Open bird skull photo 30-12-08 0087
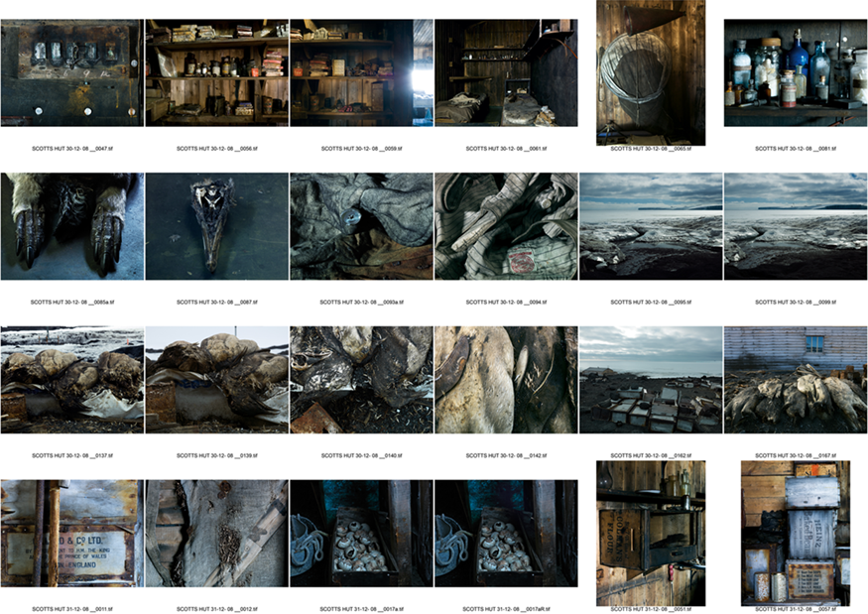The height and width of the screenshot is (614, 868). pyautogui.click(x=217, y=226)
